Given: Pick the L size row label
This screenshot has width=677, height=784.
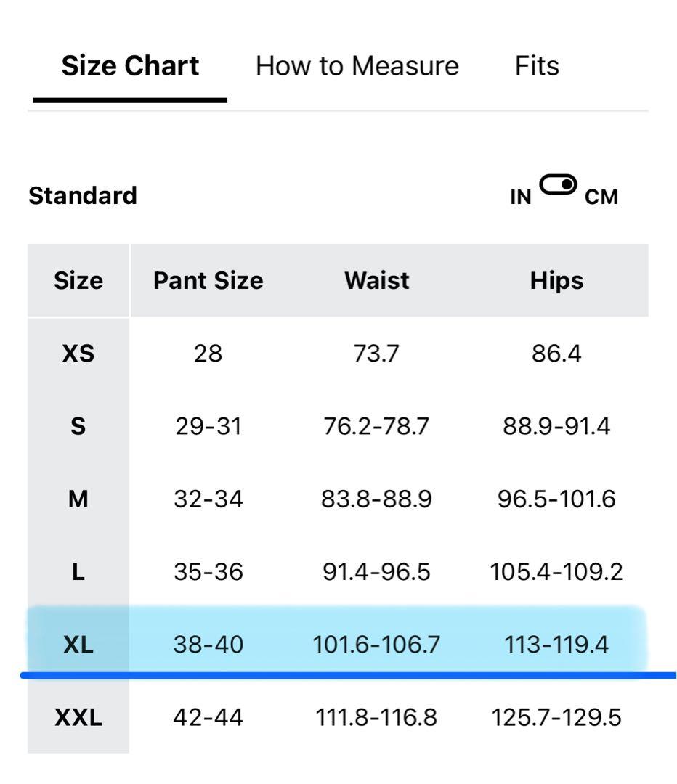Looking at the screenshot, I should coord(78,572).
